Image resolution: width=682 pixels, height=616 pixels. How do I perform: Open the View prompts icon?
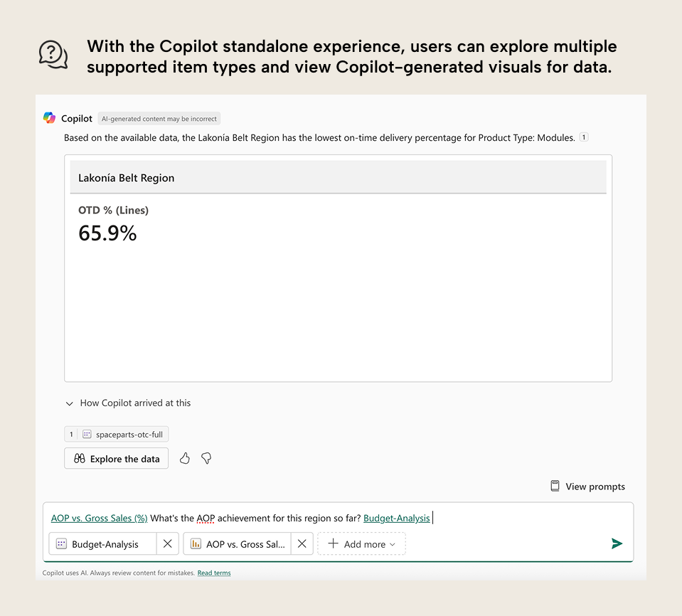click(x=554, y=486)
